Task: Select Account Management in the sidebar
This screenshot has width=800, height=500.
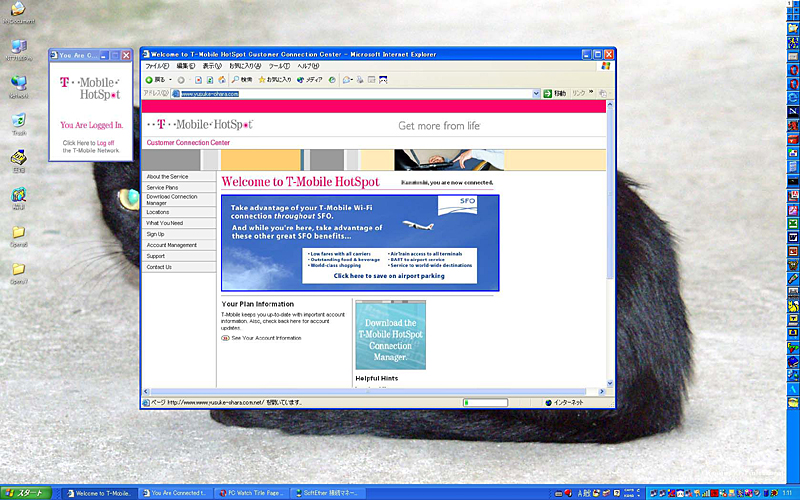Action: [171, 245]
